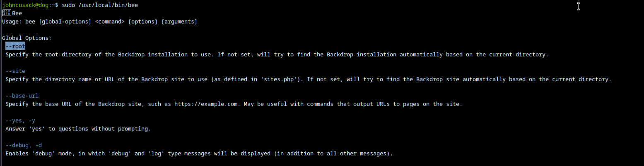644x166 pixels.
Task: Click the --debug, -d option text
Action: 24,145
